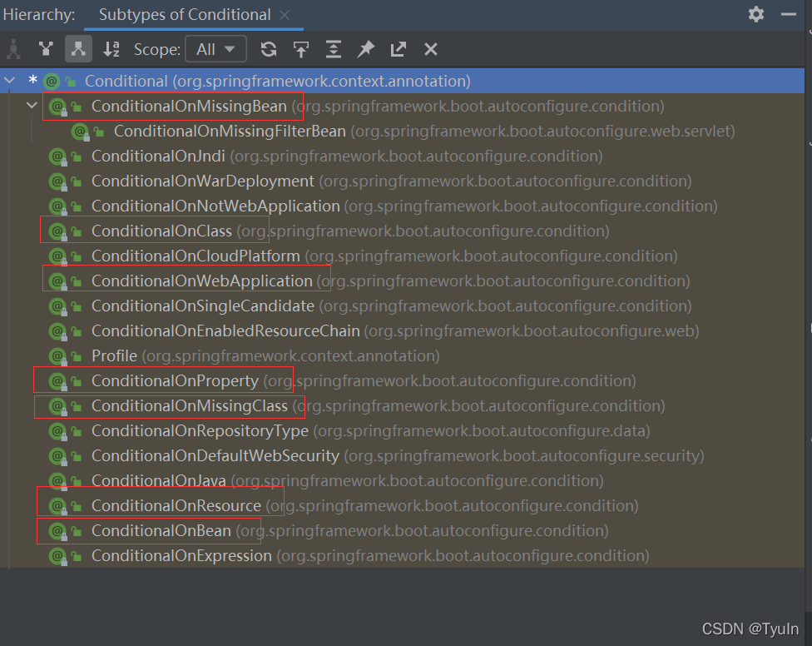Select ConditionalOnMissingFilterBean row

(402, 131)
